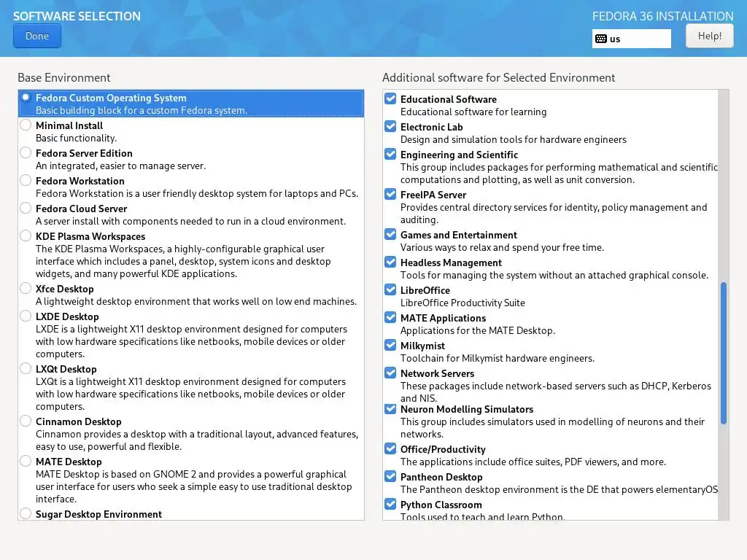Uncheck MATE Applications checkbox
This screenshot has height=560, width=747.
click(x=390, y=316)
